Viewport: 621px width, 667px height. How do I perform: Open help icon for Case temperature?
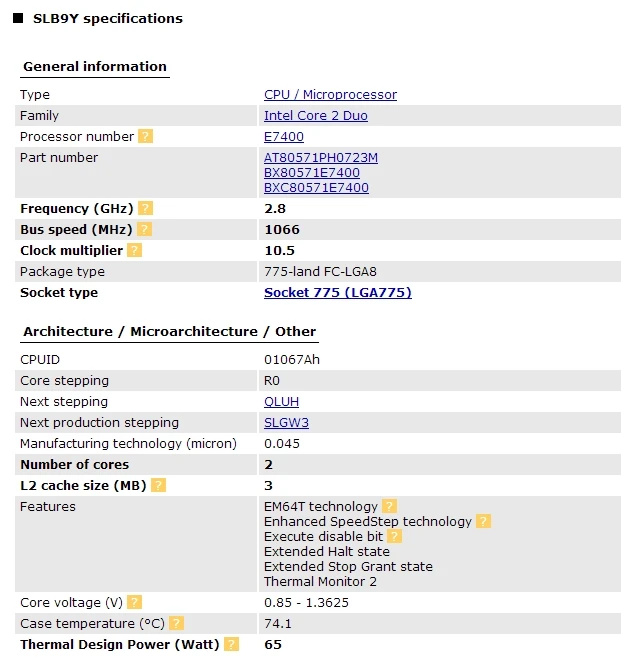(x=176, y=623)
